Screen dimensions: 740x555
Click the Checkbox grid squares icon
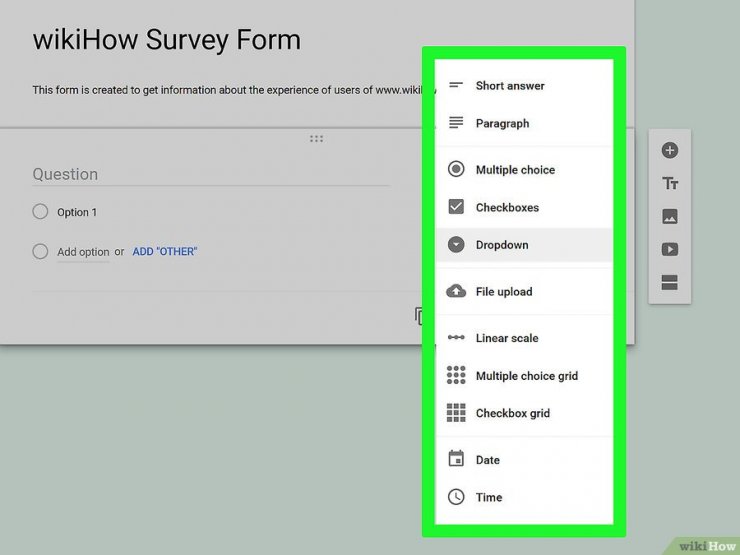point(456,413)
